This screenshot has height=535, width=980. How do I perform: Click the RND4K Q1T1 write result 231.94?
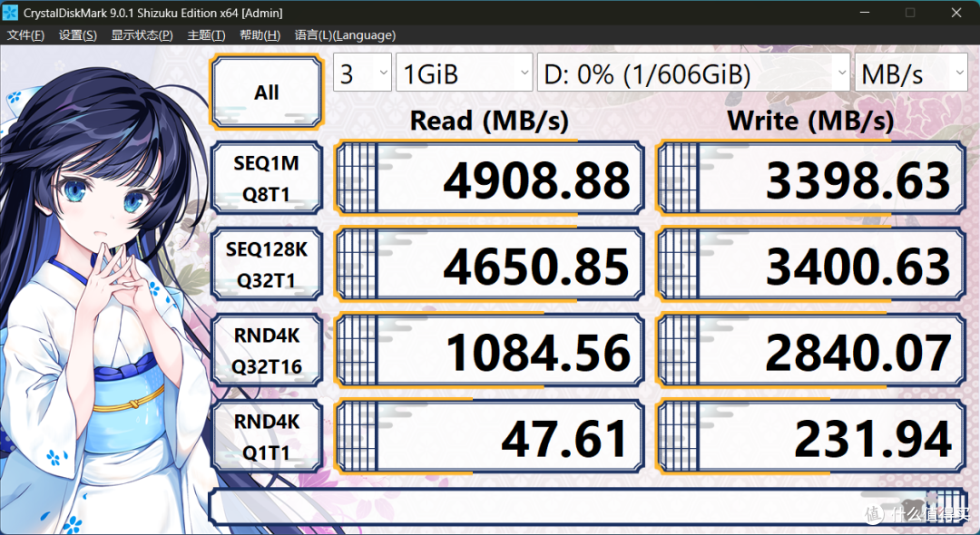(x=811, y=437)
